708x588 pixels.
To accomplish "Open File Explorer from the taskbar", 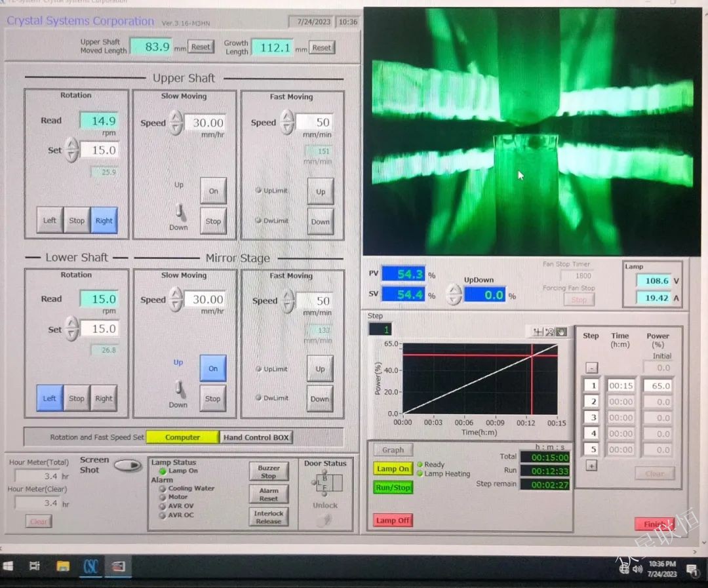I will click(63, 566).
